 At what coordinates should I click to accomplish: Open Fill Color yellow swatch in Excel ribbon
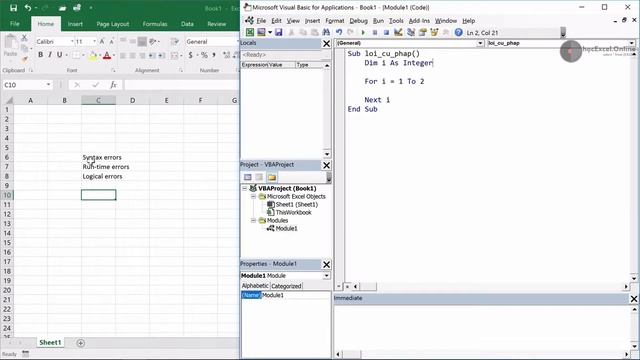[x=93, y=55]
